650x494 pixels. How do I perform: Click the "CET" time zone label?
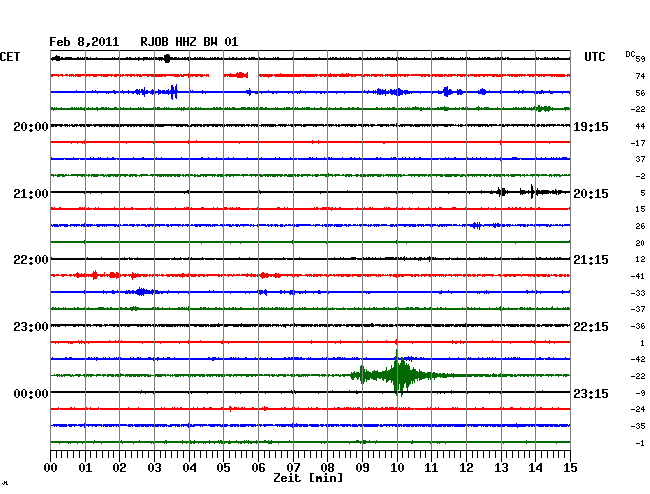10,57
